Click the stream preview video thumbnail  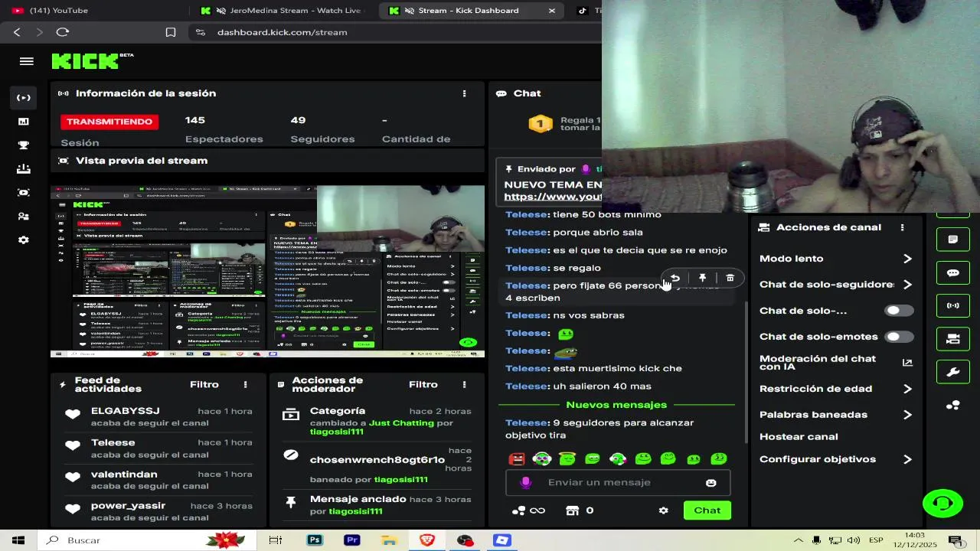(x=267, y=272)
